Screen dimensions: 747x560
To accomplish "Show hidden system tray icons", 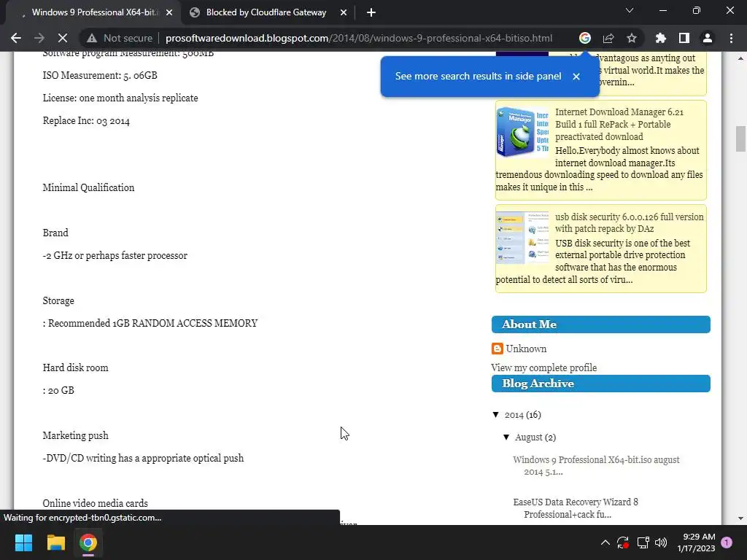I will 605,542.
